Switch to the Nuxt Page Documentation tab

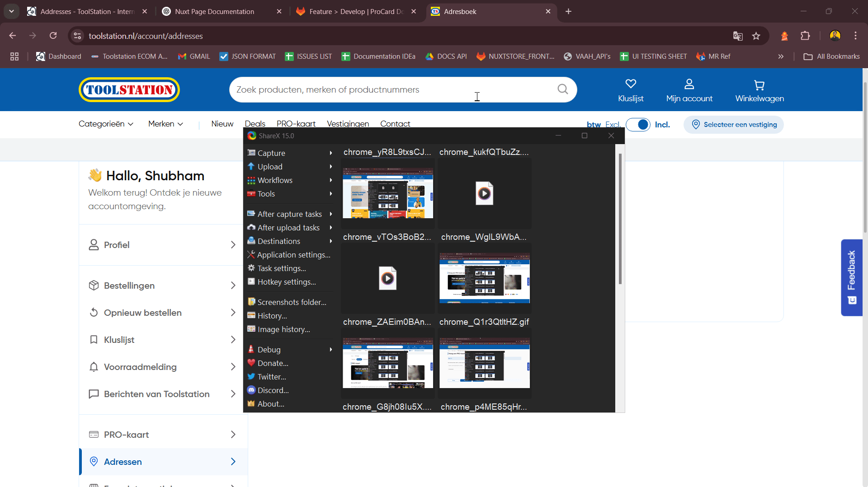[x=214, y=12]
